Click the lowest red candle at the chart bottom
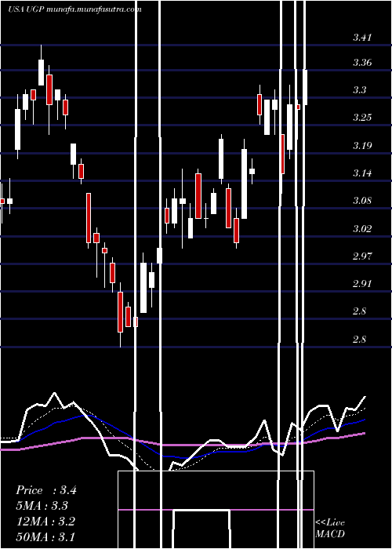 (121, 312)
